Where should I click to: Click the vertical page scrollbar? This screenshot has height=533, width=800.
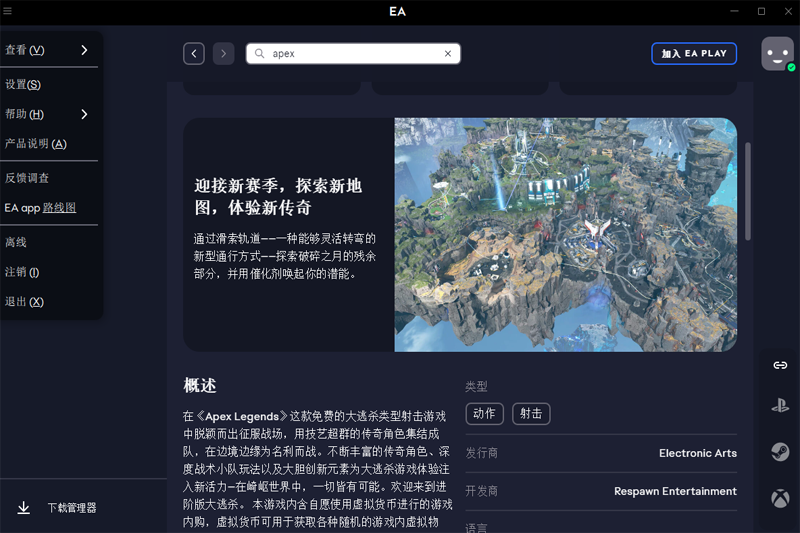(x=748, y=190)
